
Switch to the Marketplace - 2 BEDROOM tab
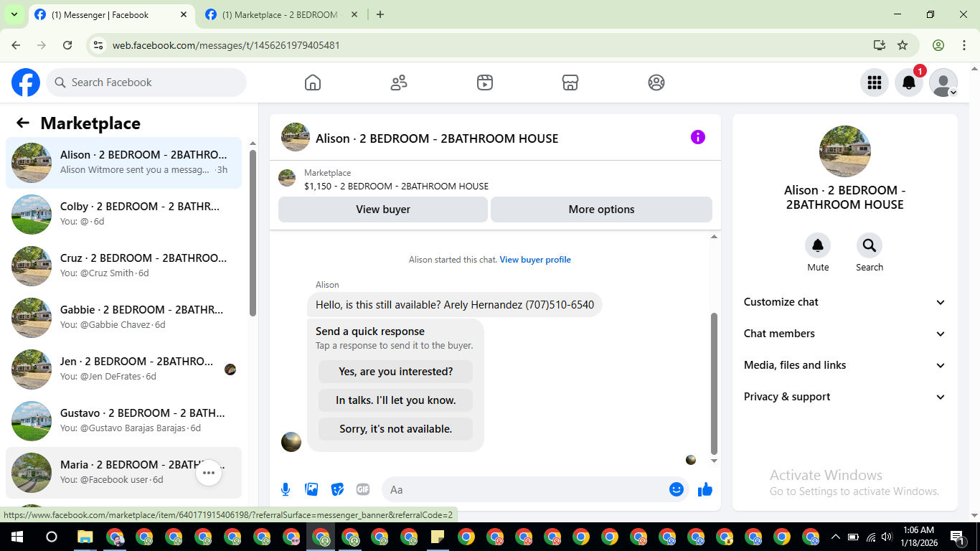click(280, 14)
